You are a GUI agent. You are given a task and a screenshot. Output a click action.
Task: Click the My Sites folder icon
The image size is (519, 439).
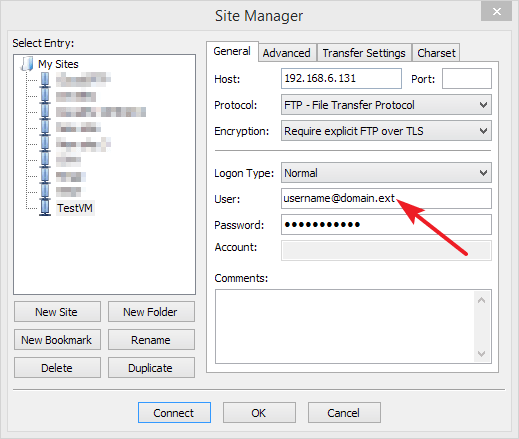tap(27, 64)
